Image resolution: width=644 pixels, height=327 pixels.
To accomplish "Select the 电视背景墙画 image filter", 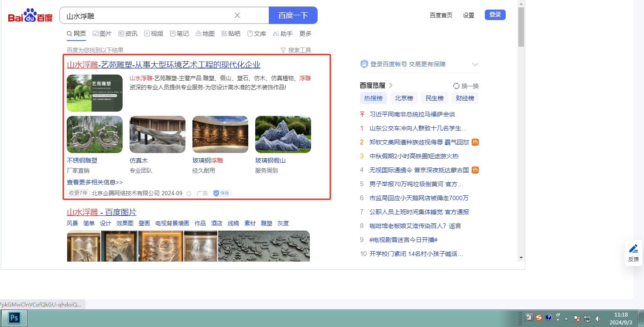I will coord(172,223).
